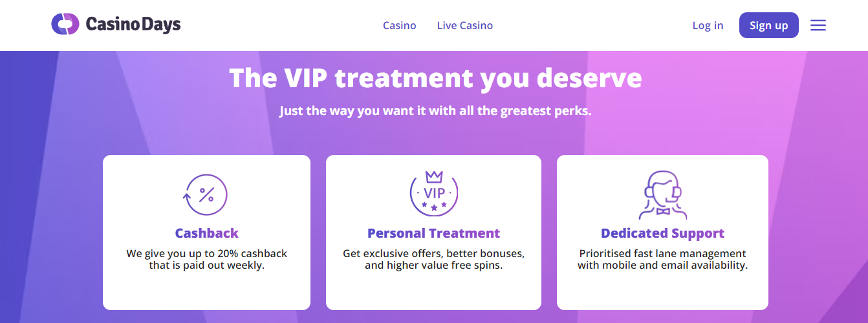868x323 pixels.
Task: Open the Live Casino menu item
Action: click(x=464, y=25)
